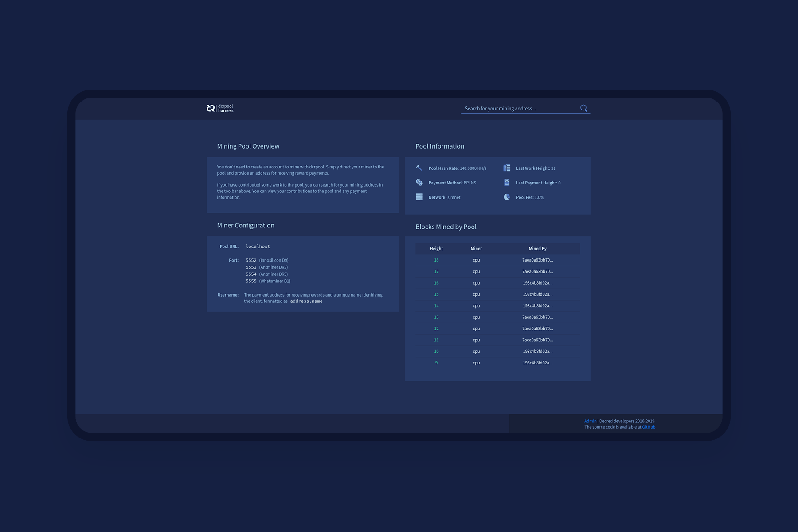The width and height of the screenshot is (798, 532).
Task: Click the Pool Fee pie icon
Action: click(507, 197)
